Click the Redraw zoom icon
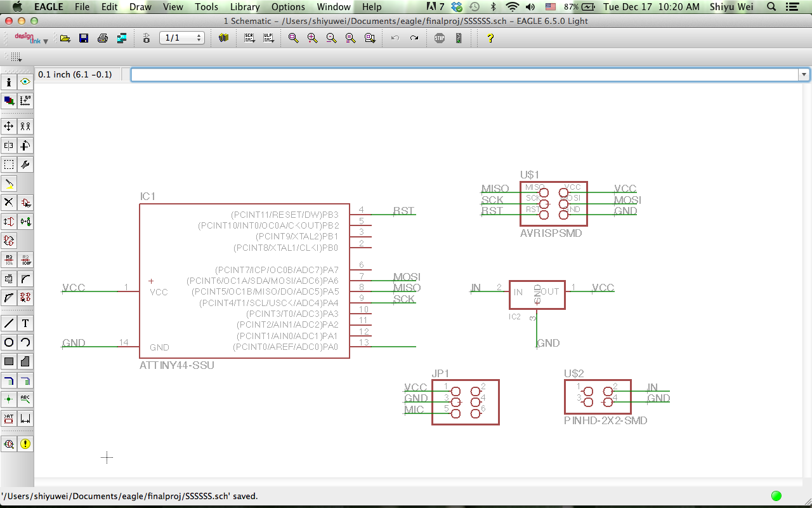 point(350,38)
